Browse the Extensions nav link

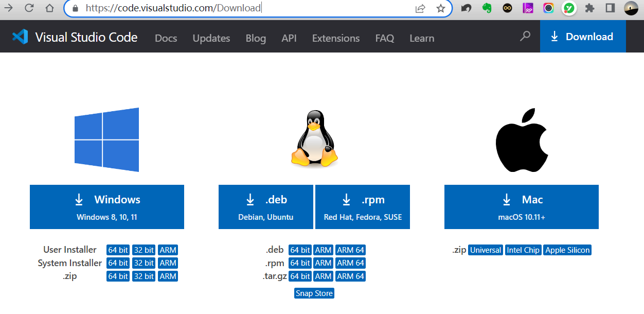[336, 38]
